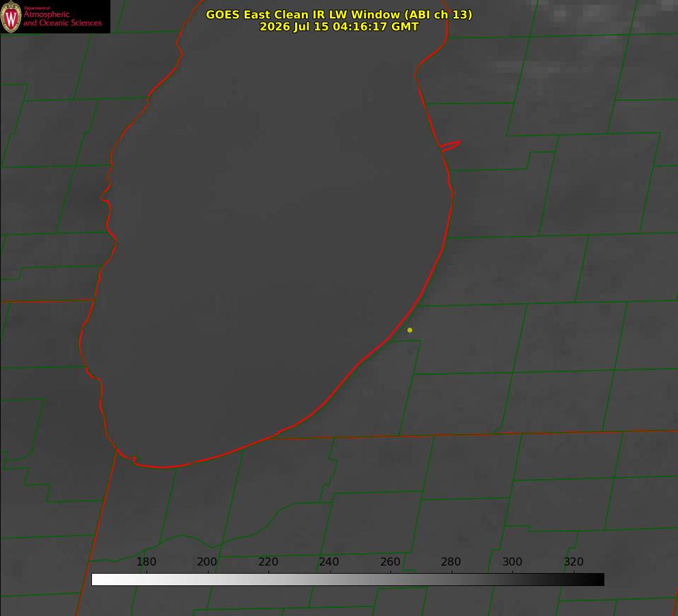Click the small red inlet outline on the eastern shore
The width and height of the screenshot is (678, 616).
pyautogui.click(x=450, y=146)
